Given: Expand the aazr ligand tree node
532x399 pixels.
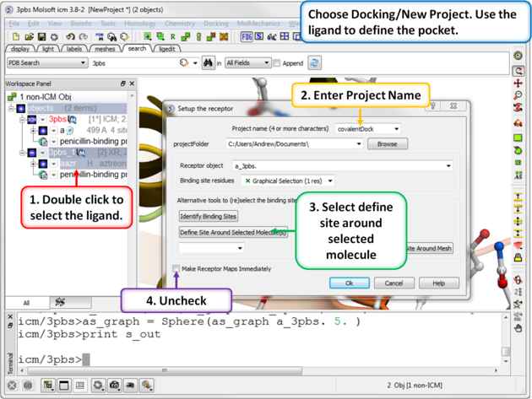Looking at the screenshot, I should point(32,164).
